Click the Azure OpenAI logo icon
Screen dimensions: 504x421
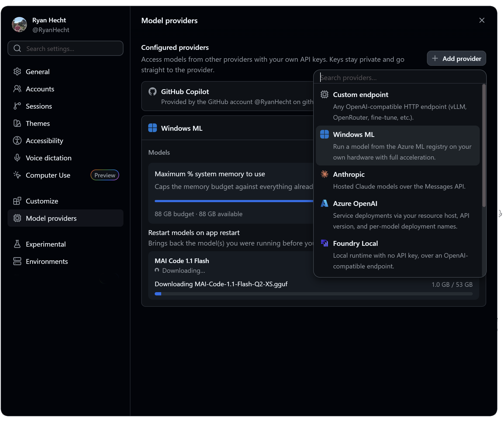pos(325,203)
